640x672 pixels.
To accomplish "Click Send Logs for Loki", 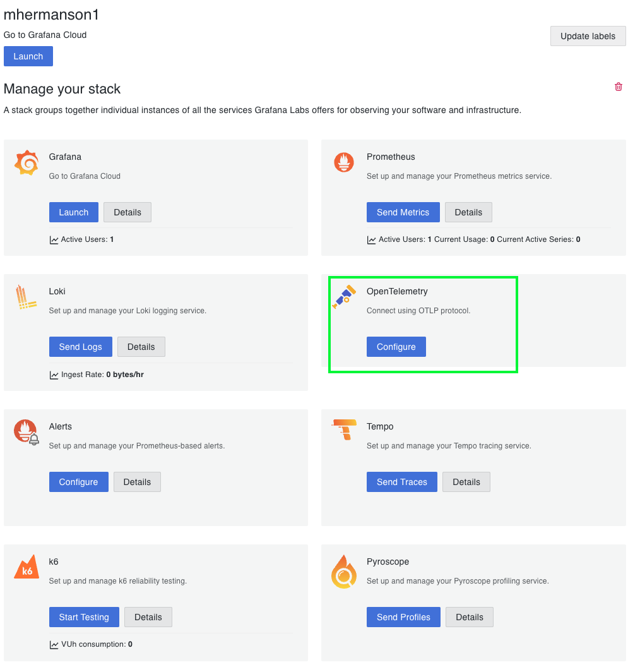I will coord(80,346).
